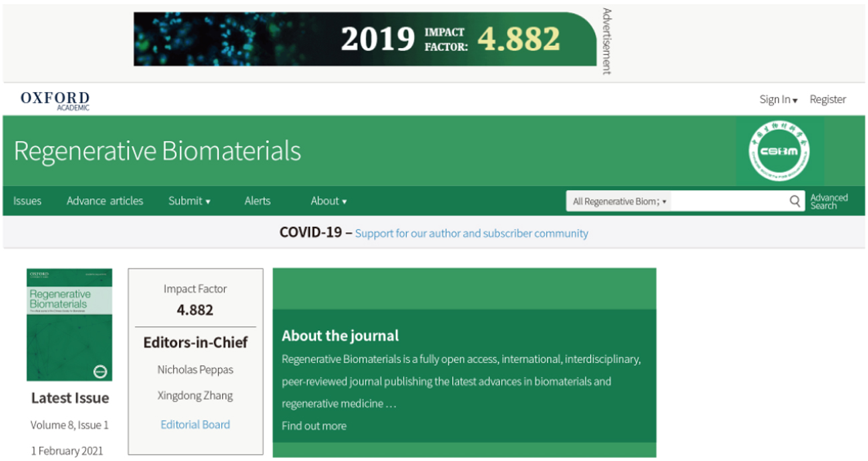Click Find out more about journal
The width and height of the screenshot is (868, 461).
tap(314, 426)
